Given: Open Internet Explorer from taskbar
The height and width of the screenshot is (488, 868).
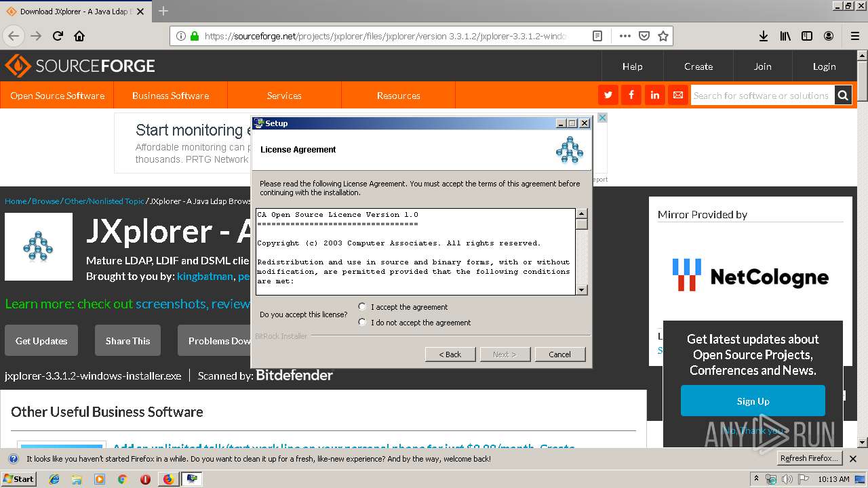Looking at the screenshot, I should tap(54, 479).
